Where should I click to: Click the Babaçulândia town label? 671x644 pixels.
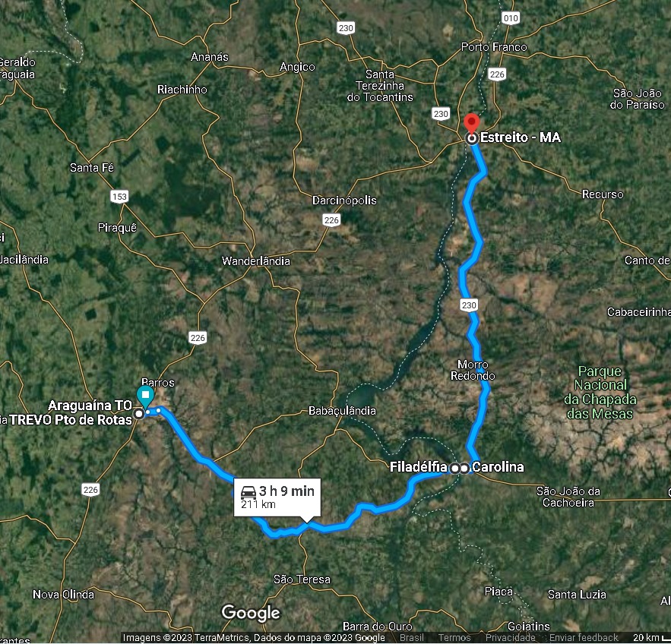click(x=342, y=411)
